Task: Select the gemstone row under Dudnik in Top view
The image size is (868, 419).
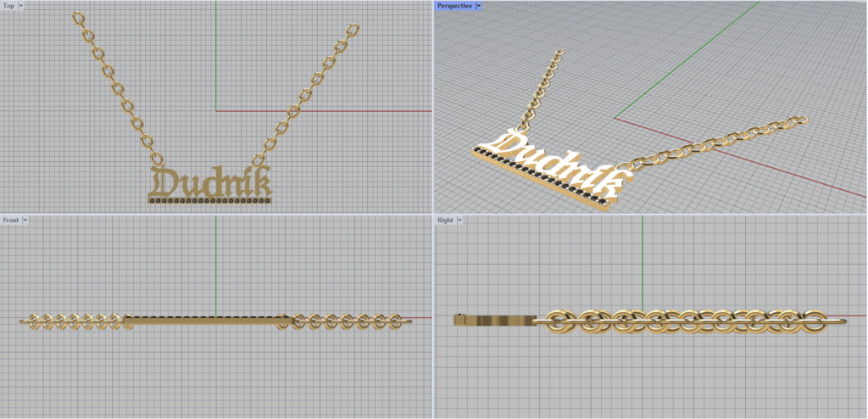Action: (x=209, y=201)
